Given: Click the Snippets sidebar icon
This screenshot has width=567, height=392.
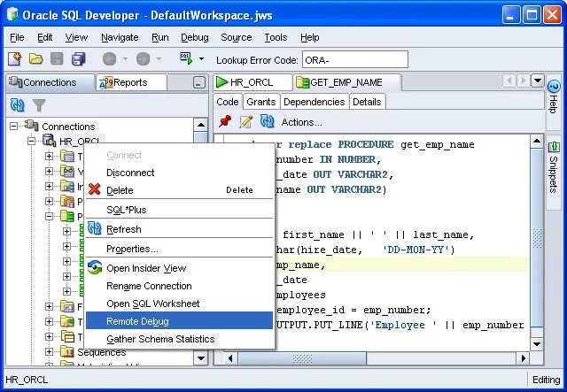Looking at the screenshot, I should click(x=554, y=147).
